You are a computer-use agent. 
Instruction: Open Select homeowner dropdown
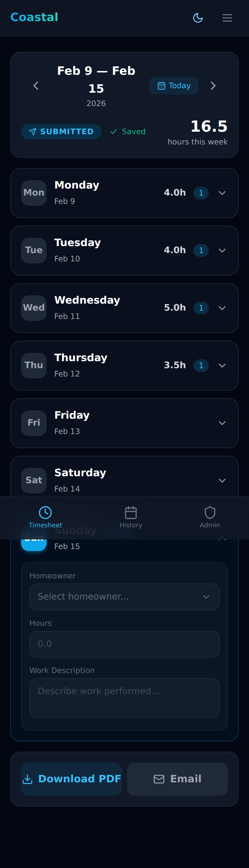click(x=124, y=597)
